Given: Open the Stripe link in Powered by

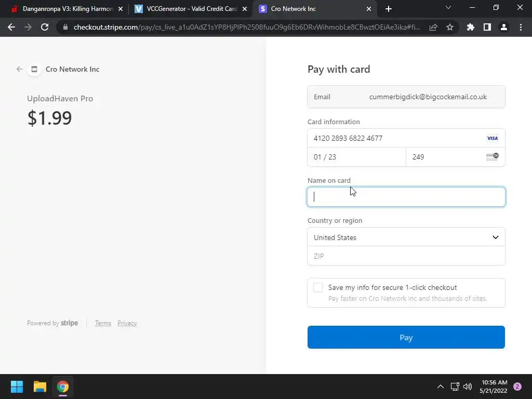Looking at the screenshot, I should tap(69, 323).
